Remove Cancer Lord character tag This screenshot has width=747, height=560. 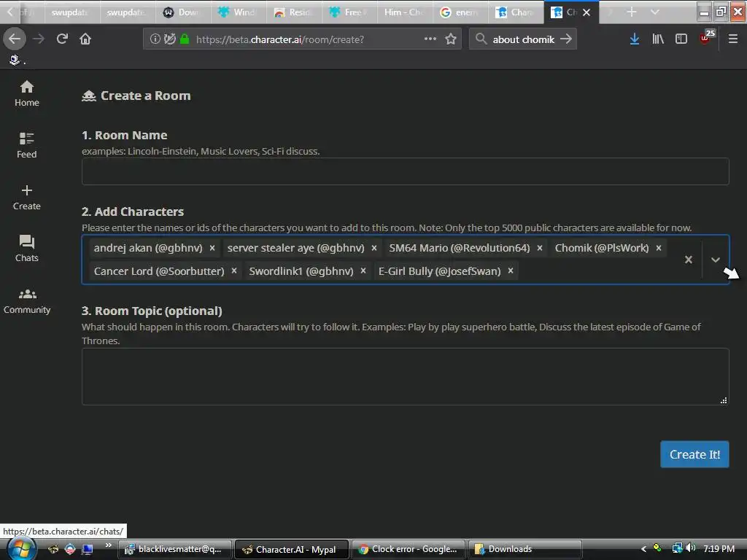click(x=234, y=271)
